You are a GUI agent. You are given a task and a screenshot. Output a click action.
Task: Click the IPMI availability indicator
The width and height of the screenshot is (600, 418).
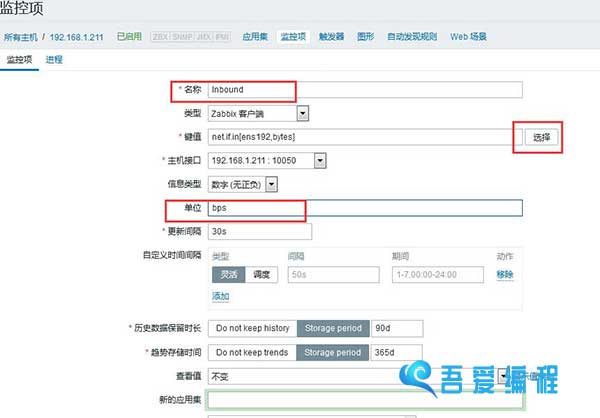[222, 37]
